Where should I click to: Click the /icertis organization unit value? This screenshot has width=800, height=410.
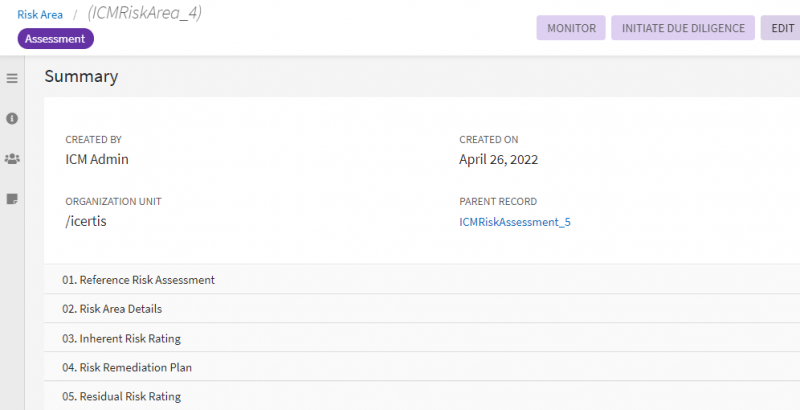coord(86,221)
